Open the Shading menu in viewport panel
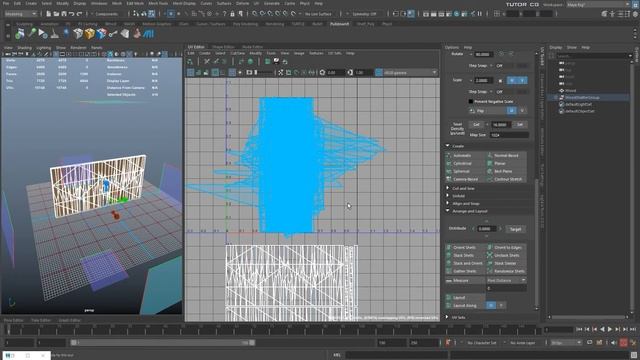This screenshot has width=640, height=360. pos(24,48)
